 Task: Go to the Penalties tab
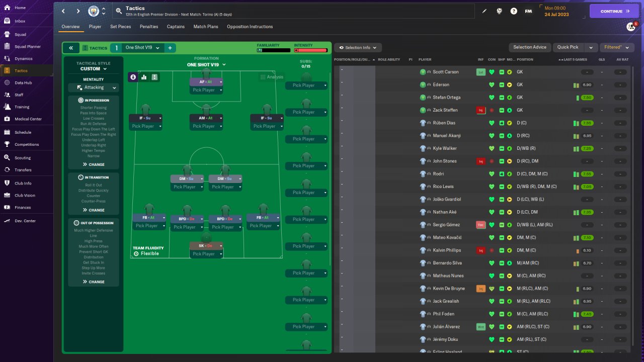[149, 27]
